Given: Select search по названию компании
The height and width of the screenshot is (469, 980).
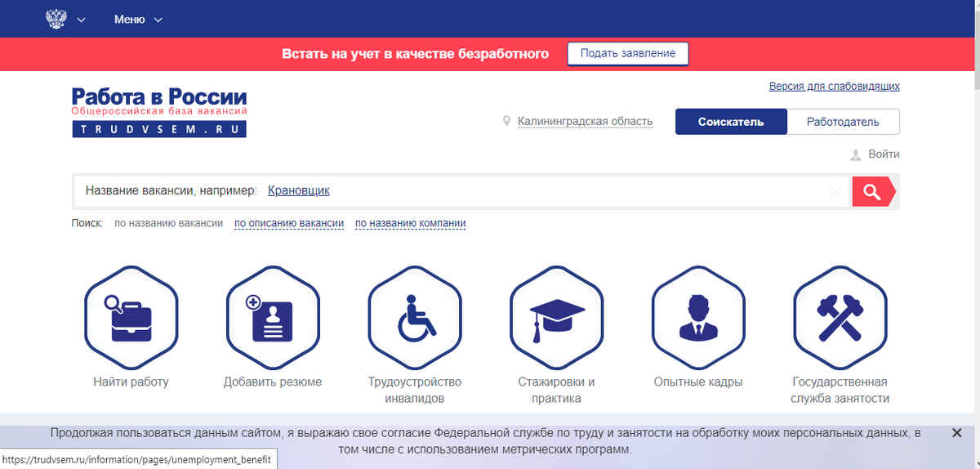Looking at the screenshot, I should pyautogui.click(x=411, y=223).
